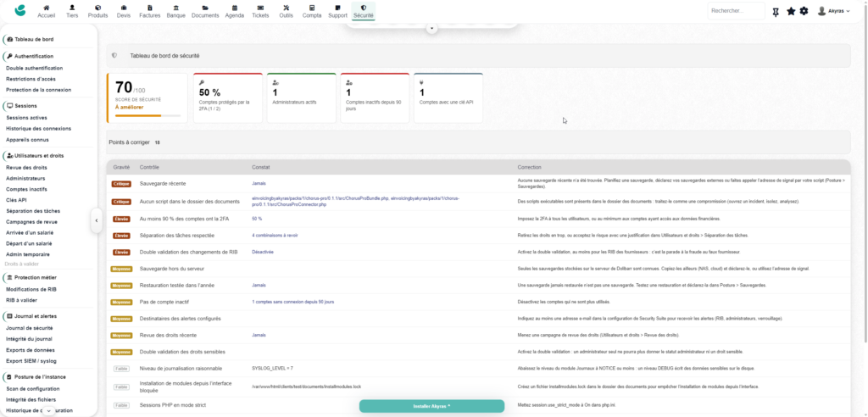Screen dimensions: 868x417
Task: Open the Produits menu
Action: [x=98, y=11]
